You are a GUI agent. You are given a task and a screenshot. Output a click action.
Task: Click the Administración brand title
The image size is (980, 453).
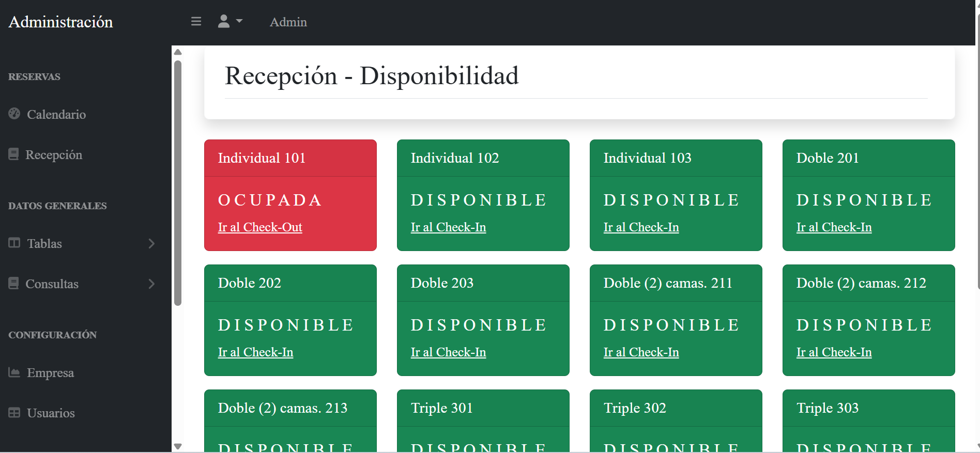tap(61, 22)
